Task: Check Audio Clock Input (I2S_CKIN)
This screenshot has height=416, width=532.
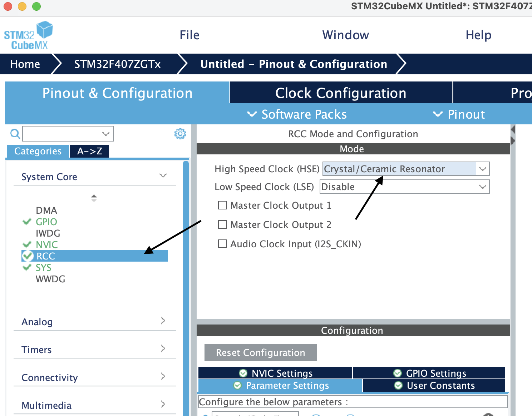Action: point(222,244)
